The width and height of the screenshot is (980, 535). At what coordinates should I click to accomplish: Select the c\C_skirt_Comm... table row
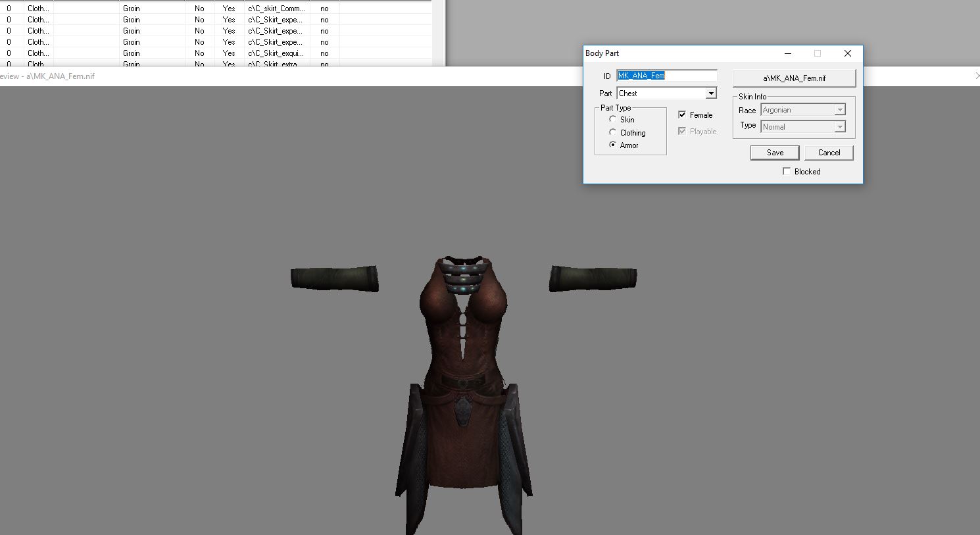point(276,9)
